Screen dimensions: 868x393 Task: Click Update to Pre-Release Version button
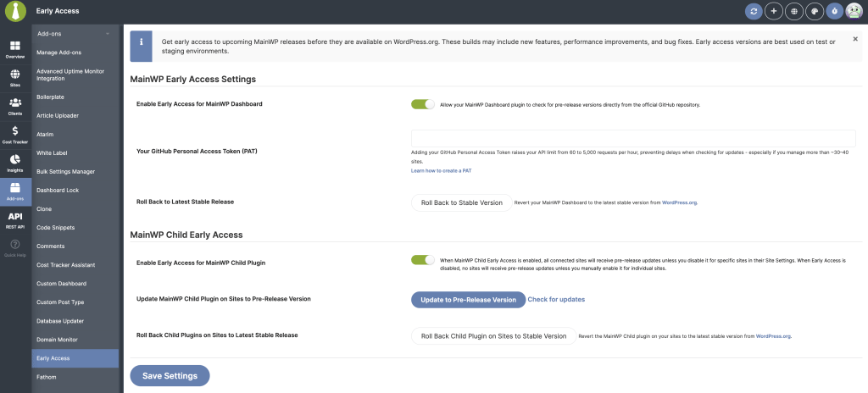click(468, 300)
